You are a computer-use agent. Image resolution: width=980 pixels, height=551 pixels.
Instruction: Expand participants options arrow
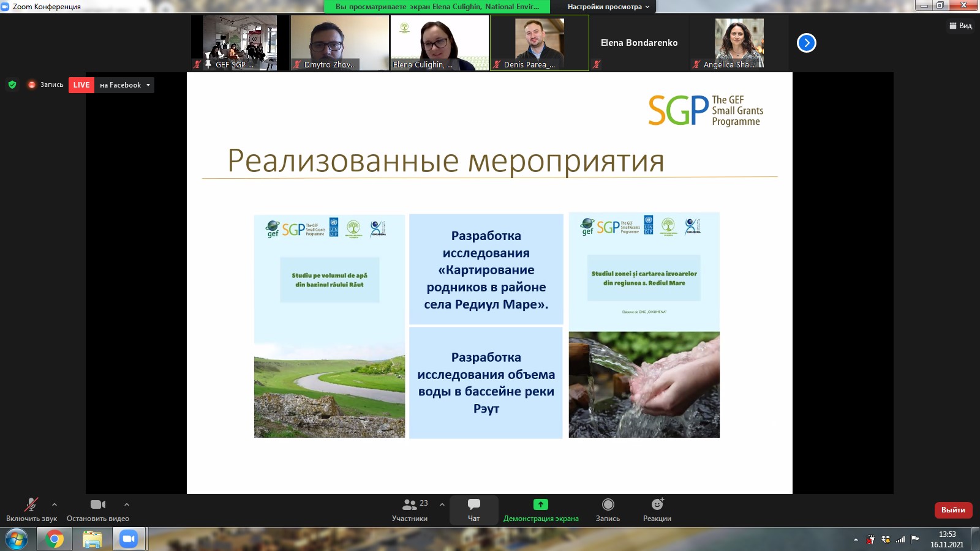442,504
